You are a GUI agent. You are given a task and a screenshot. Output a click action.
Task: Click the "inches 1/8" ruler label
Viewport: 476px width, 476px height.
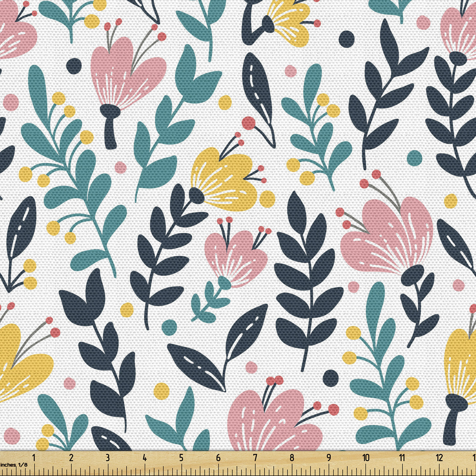point(14,465)
